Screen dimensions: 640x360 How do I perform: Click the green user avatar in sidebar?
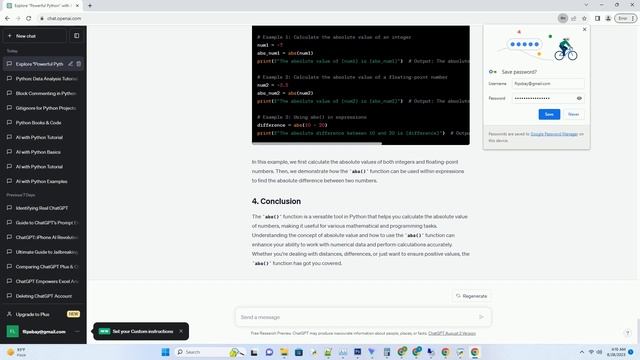pyautogui.click(x=12, y=331)
